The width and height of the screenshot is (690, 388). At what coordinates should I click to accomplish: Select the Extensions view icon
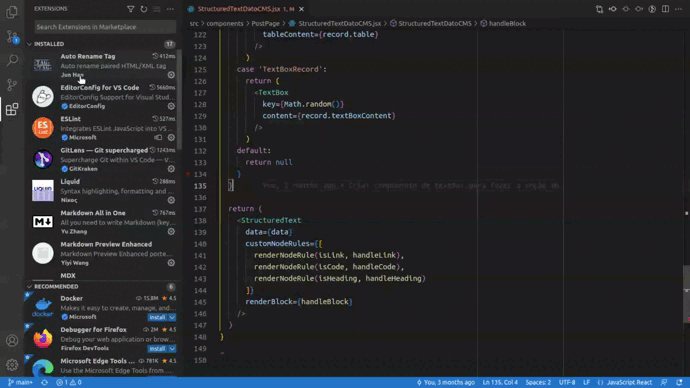pyautogui.click(x=12, y=109)
